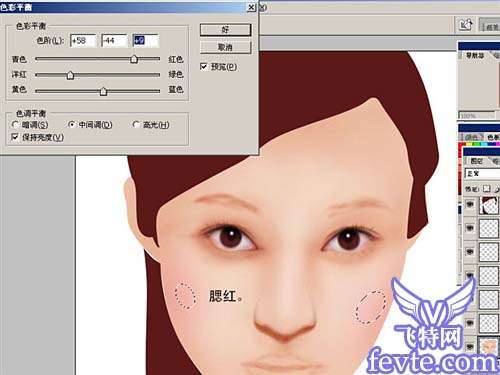Select the bottom face layer thumbnail
500x375 pixels.
pyautogui.click(x=489, y=347)
